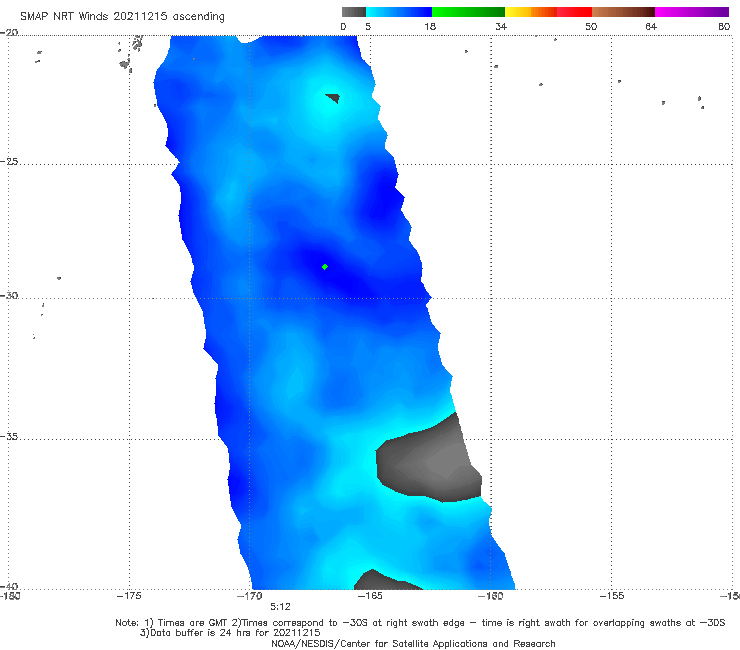The width and height of the screenshot is (740, 650).
Task: Choose the green 18–34 colorbar segment
Action: [468, 12]
